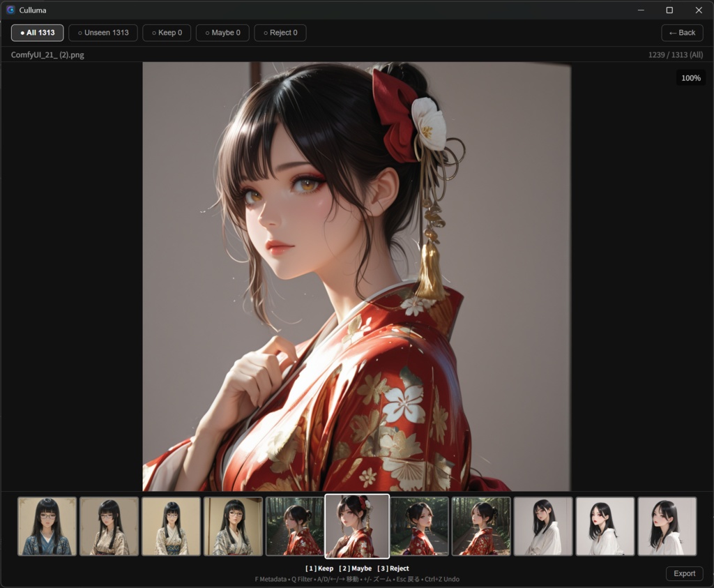The image size is (714, 588).
Task: Open third thumbnail, glasses girl standing on tan background
Action: (171, 527)
